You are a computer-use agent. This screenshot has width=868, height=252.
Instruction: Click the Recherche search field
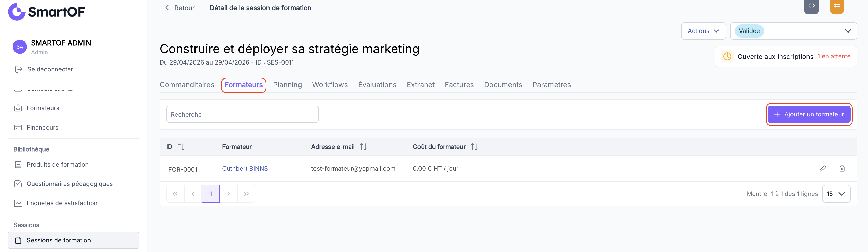(x=242, y=114)
